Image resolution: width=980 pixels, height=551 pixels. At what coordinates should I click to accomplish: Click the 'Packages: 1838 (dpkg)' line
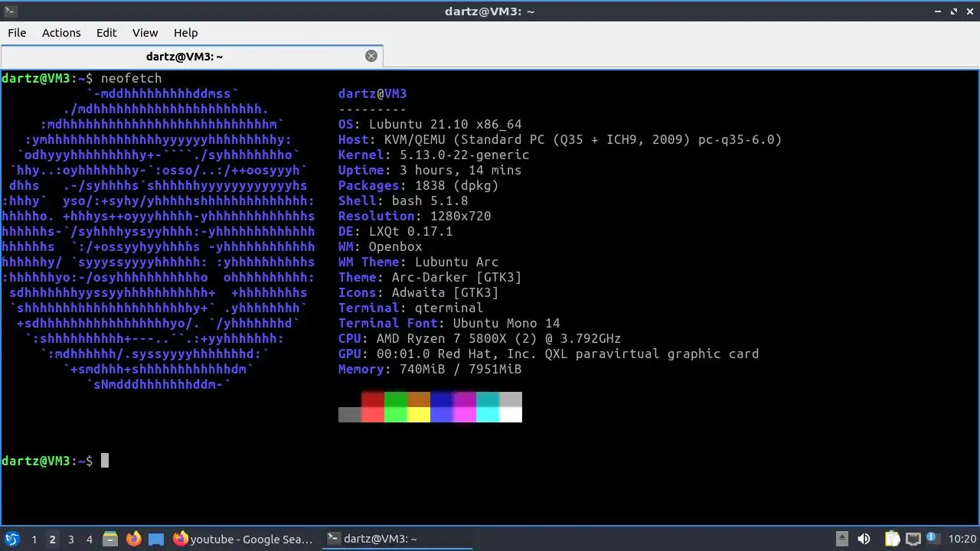point(418,185)
